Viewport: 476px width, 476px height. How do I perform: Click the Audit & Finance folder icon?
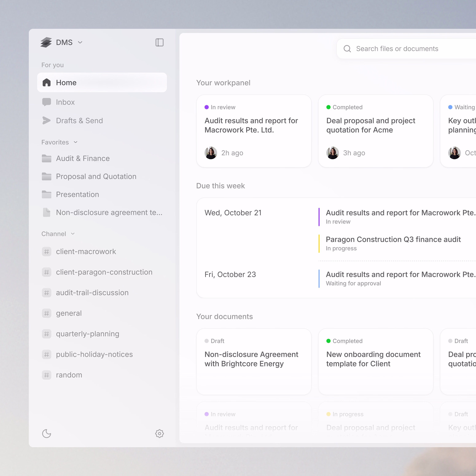tap(46, 158)
